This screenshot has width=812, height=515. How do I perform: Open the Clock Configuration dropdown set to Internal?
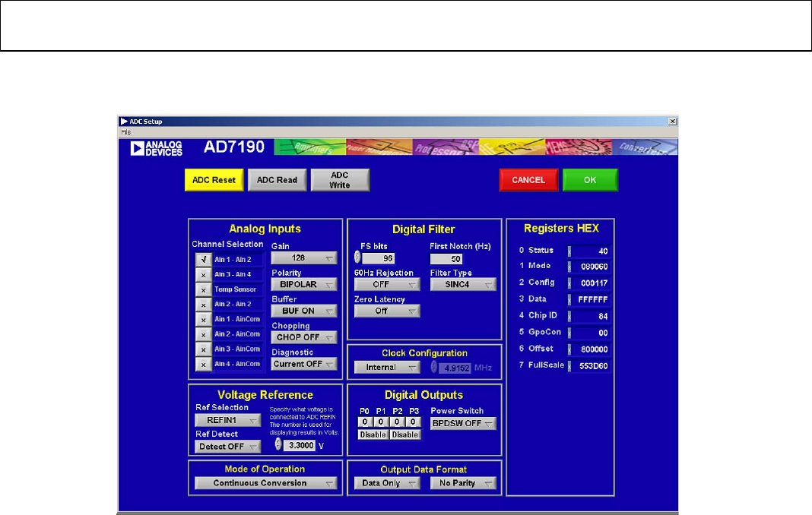click(387, 367)
